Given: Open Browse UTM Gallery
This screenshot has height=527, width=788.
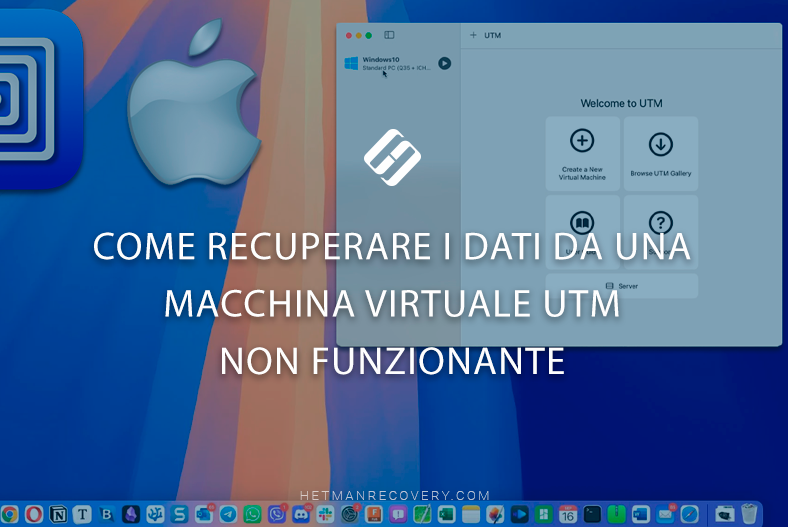Looking at the screenshot, I should [x=661, y=154].
